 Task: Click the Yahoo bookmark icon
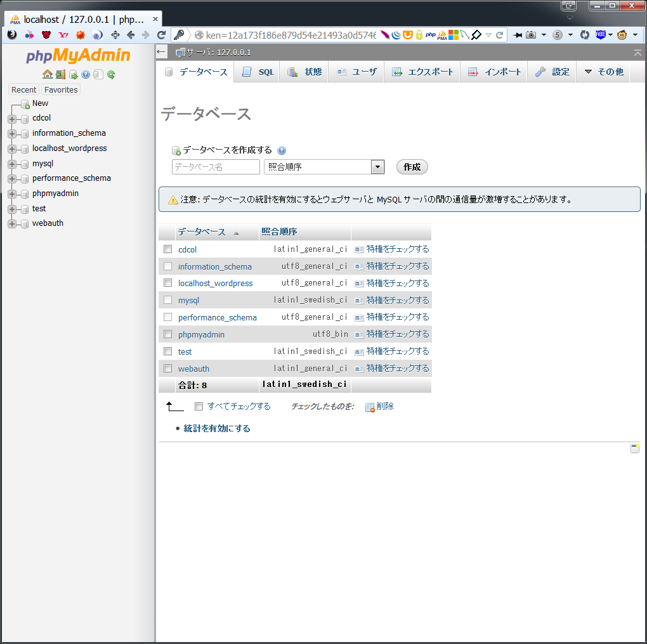63,35
